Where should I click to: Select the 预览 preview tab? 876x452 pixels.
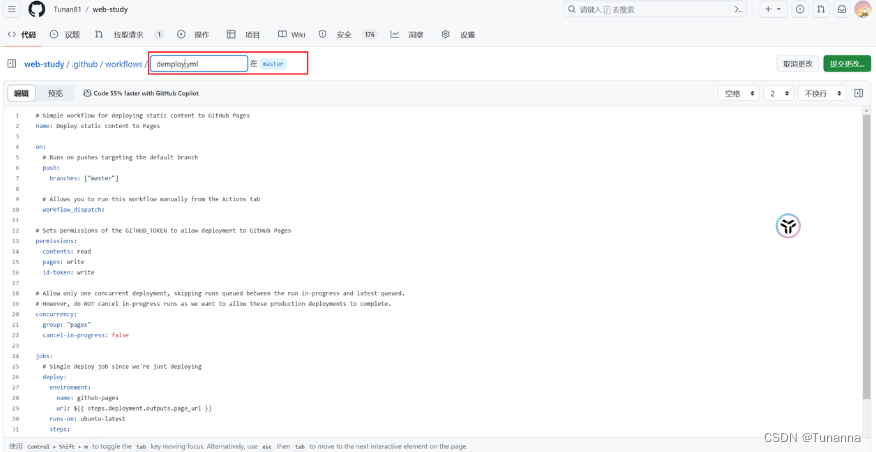[55, 93]
